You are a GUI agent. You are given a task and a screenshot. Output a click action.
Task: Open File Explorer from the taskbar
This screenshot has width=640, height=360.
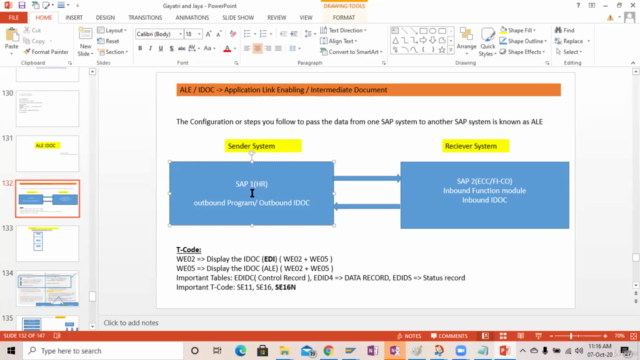[284, 351]
